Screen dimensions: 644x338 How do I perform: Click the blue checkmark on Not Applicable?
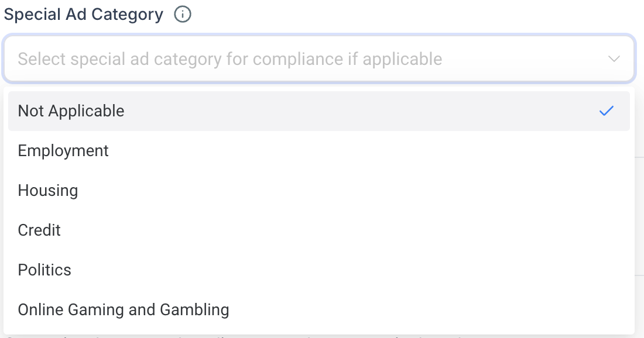(606, 111)
